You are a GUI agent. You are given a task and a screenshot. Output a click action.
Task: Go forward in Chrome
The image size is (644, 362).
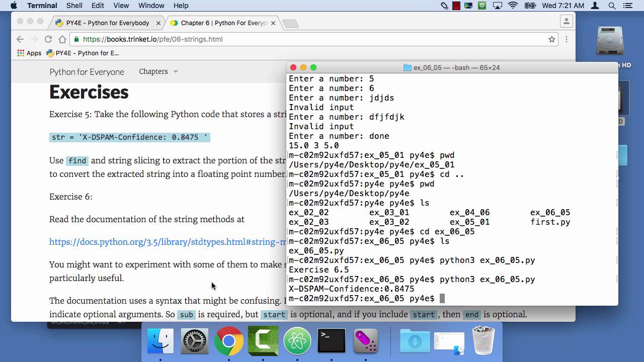(x=34, y=39)
